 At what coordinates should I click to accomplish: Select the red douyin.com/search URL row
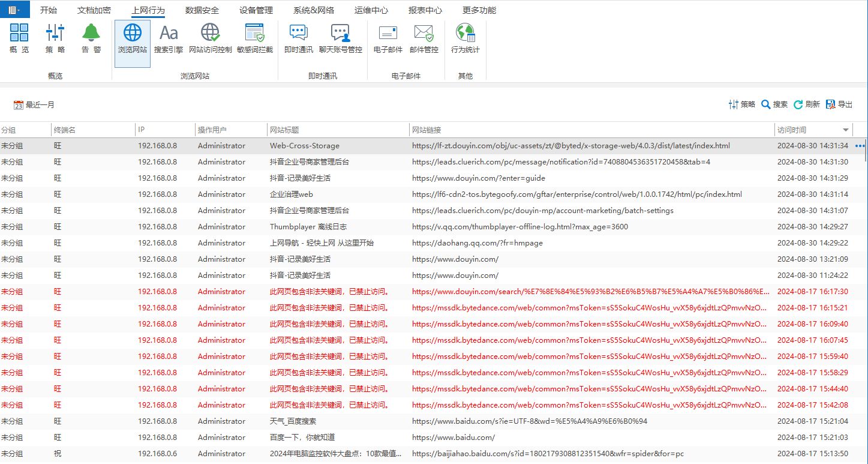(x=591, y=292)
